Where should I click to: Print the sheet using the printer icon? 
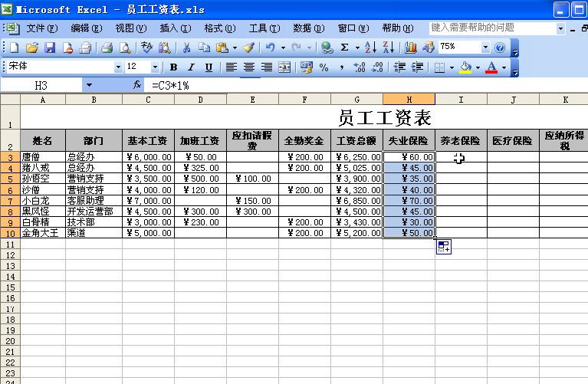pyautogui.click(x=107, y=48)
